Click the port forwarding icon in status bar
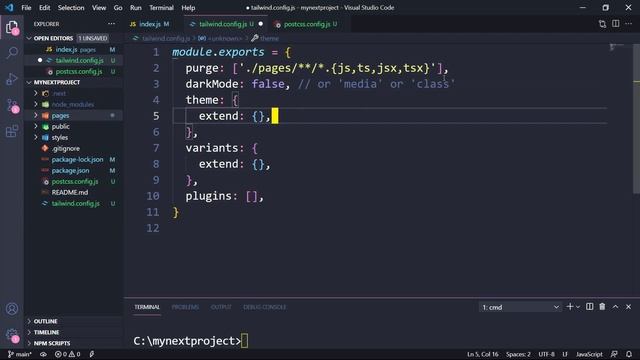Viewport: 640px width, 360px height. click(92, 354)
